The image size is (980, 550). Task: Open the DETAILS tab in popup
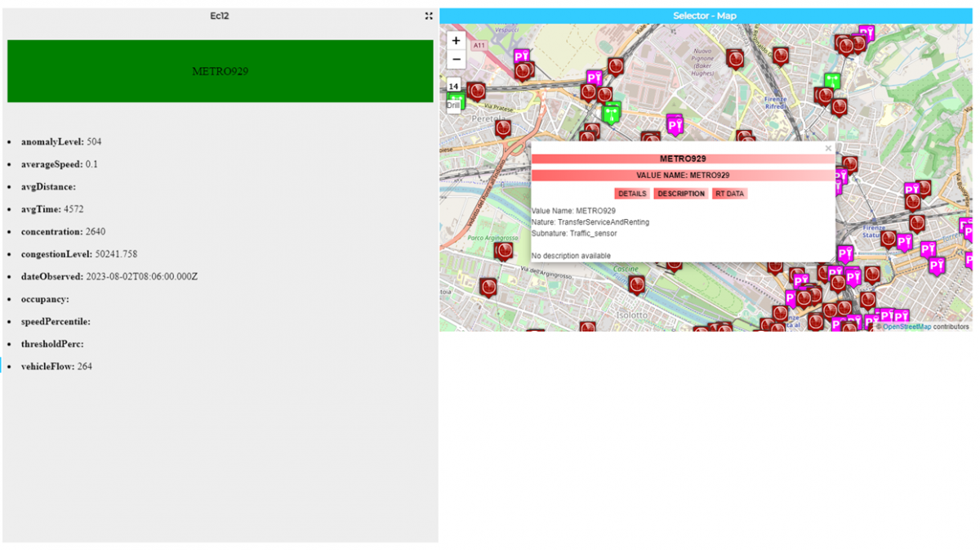631,194
